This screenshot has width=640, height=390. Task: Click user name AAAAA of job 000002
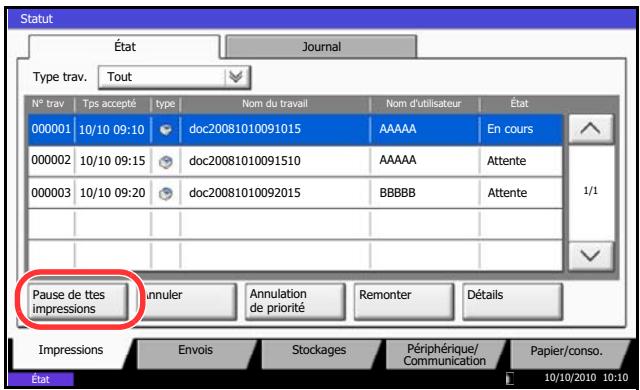tap(398, 160)
